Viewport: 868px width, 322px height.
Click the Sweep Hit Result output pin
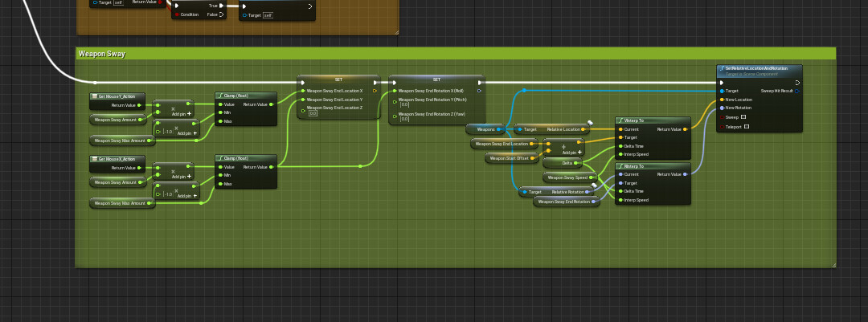(x=796, y=91)
